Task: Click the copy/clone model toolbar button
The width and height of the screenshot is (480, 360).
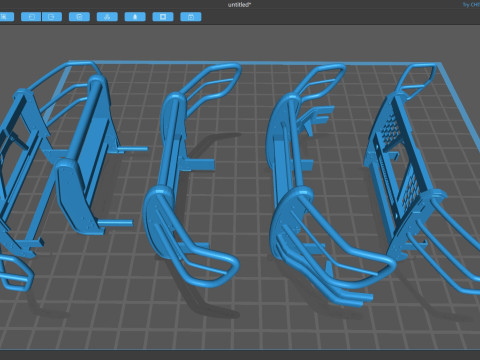Action: coord(79,17)
